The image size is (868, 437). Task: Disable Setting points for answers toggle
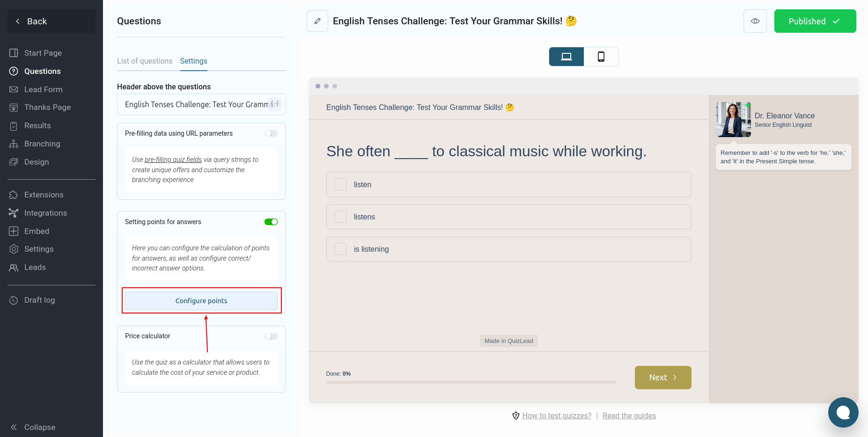[271, 222]
